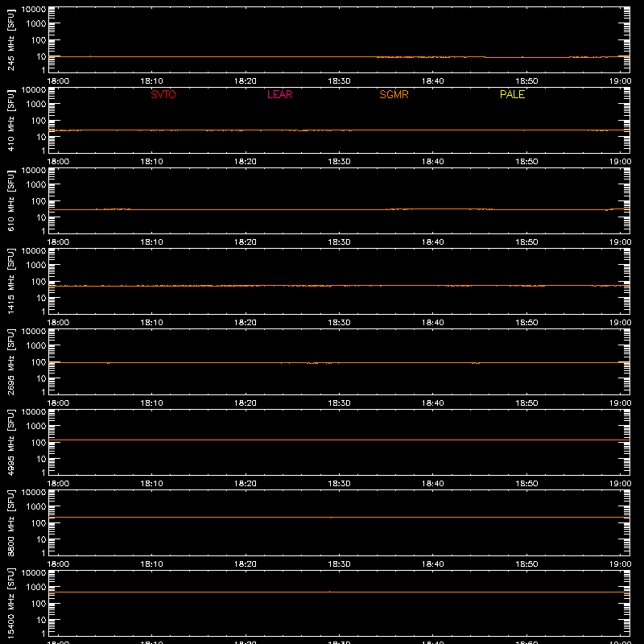
Task: Click 18:10 tick under the 8800 MHz plot
Action: point(151,564)
